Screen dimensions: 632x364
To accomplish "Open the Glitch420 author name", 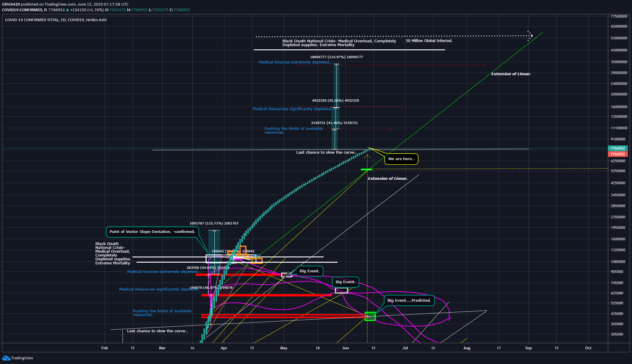I will [11, 4].
